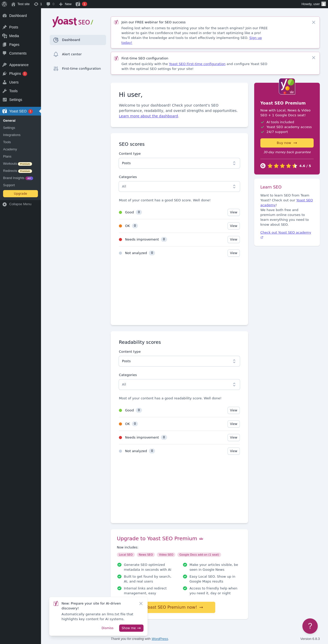Go to Plugins in the sidebar
328x644 pixels.
click(15, 74)
